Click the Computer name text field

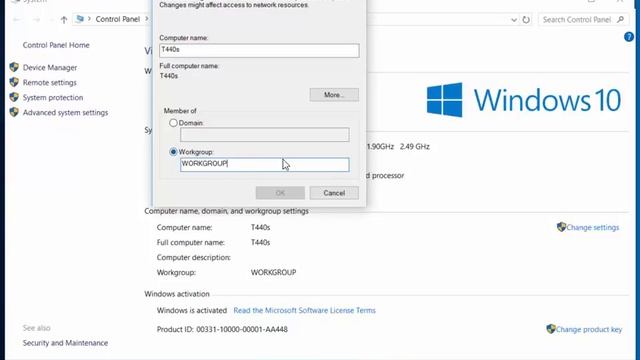click(259, 50)
